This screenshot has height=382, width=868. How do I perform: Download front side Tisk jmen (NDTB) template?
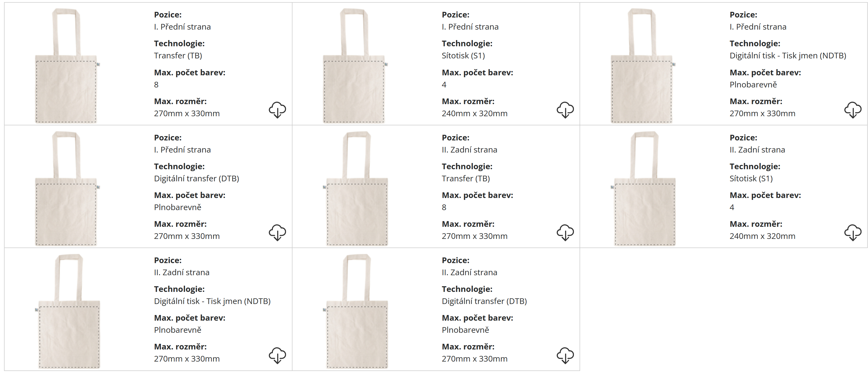852,110
